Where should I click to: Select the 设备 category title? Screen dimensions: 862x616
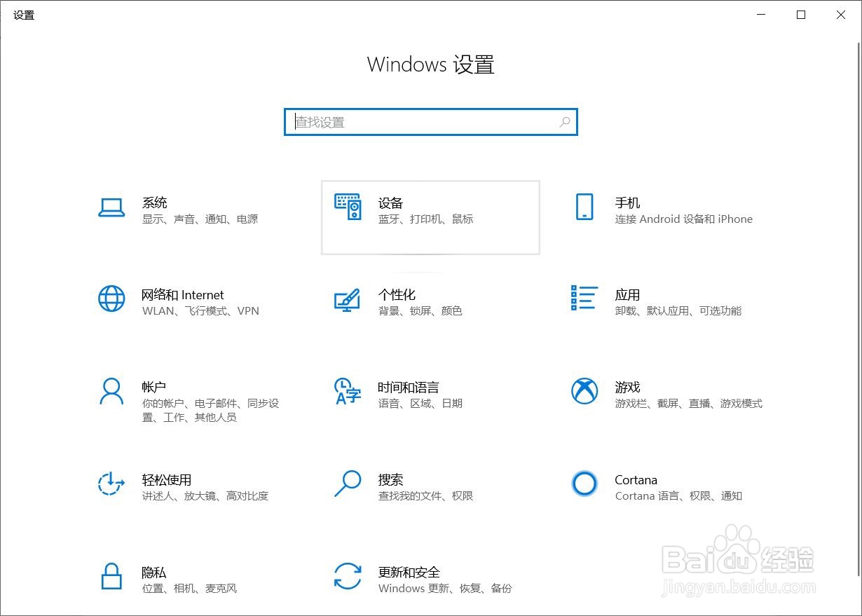point(391,203)
